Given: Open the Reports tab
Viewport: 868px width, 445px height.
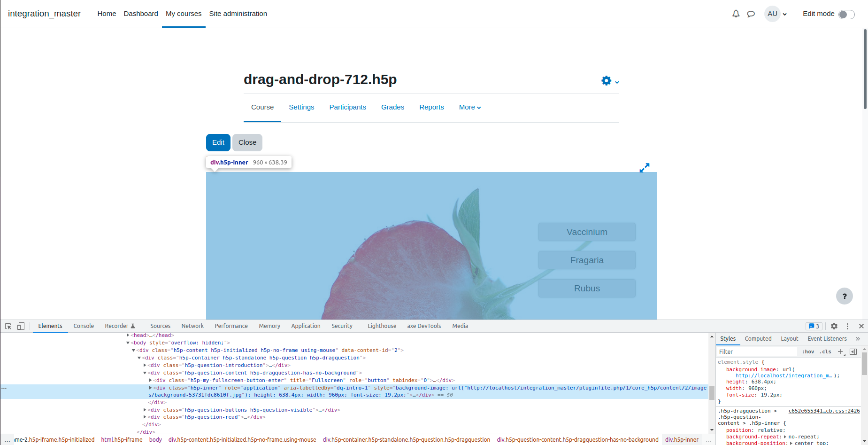Looking at the screenshot, I should click(431, 107).
